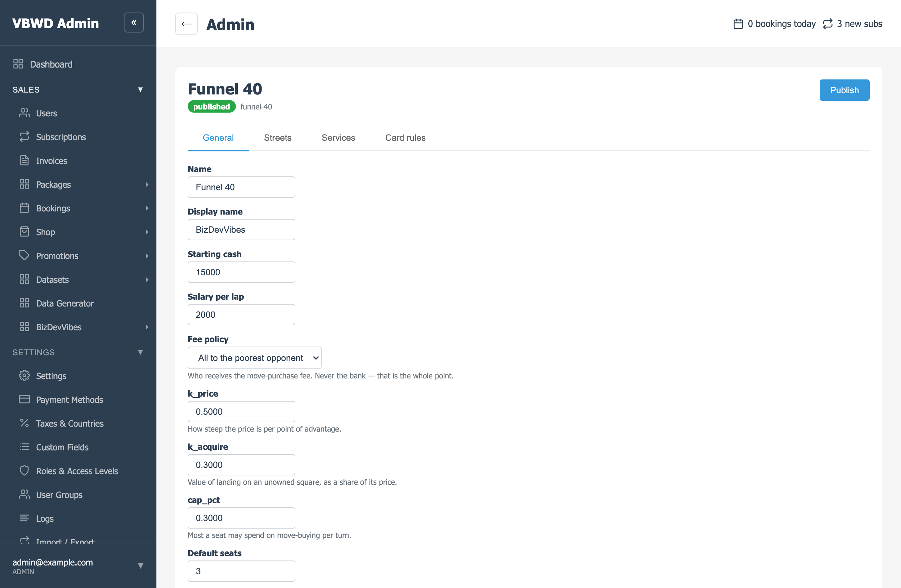Click the '3 new subs' header text
Viewport: 901px width, 588px height.
(859, 24)
